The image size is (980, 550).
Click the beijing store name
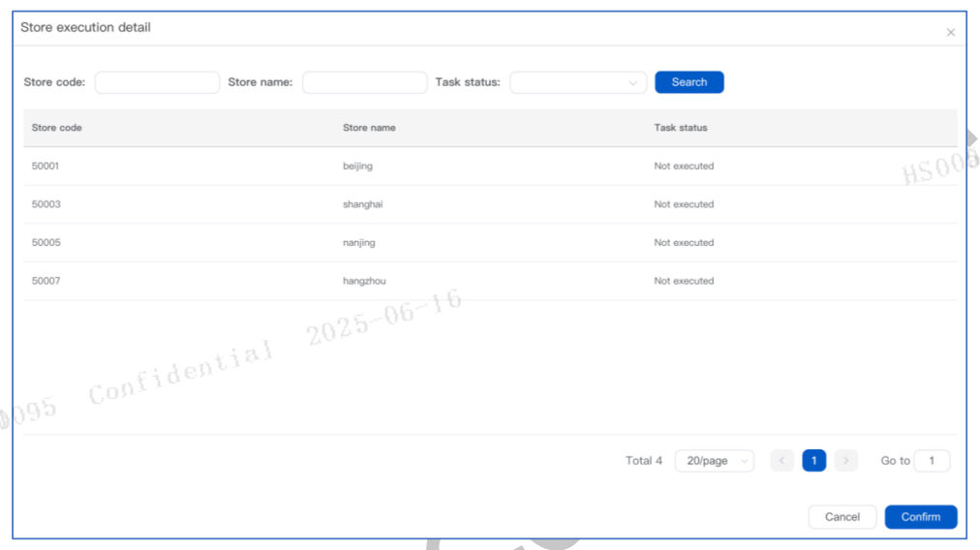pyautogui.click(x=357, y=167)
